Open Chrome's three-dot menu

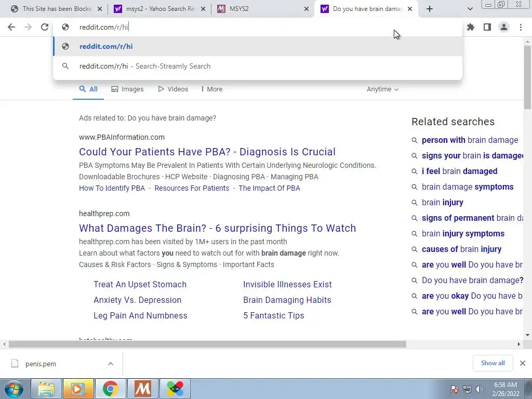pyautogui.click(x=521, y=27)
